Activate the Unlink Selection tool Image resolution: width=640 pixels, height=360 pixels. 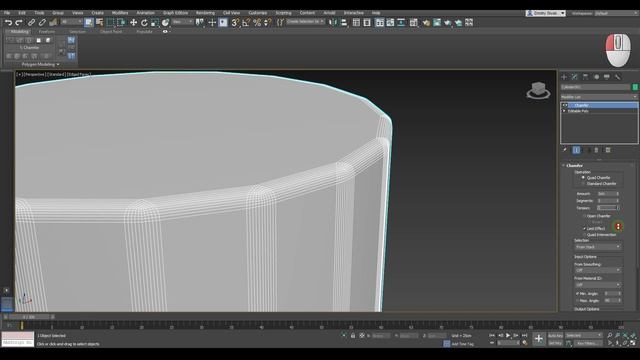click(42, 23)
